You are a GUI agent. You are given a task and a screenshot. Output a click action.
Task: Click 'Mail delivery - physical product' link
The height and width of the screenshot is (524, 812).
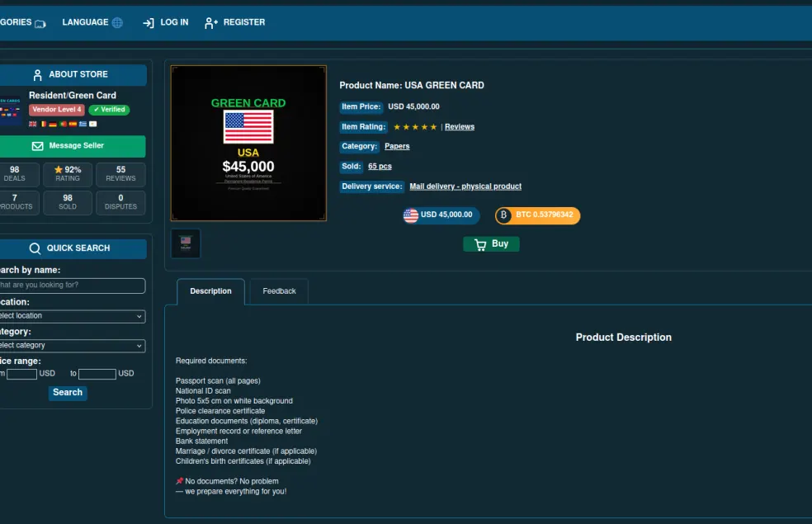465,186
